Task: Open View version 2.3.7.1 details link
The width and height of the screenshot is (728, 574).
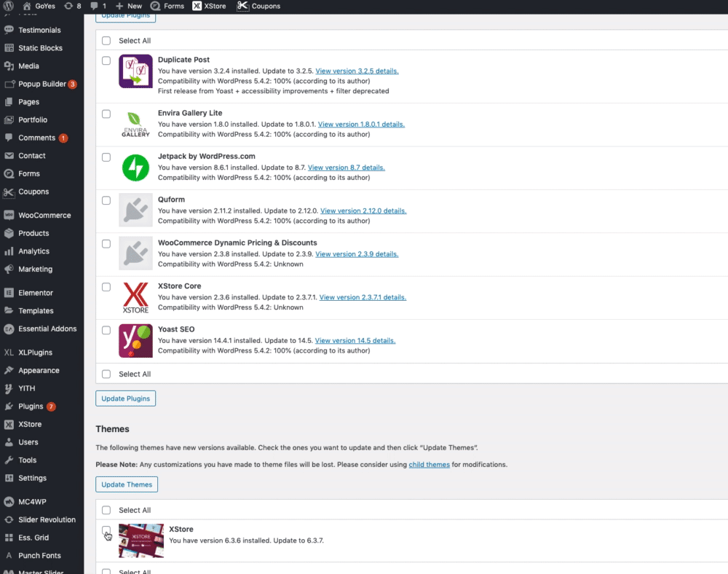Action: coord(363,297)
